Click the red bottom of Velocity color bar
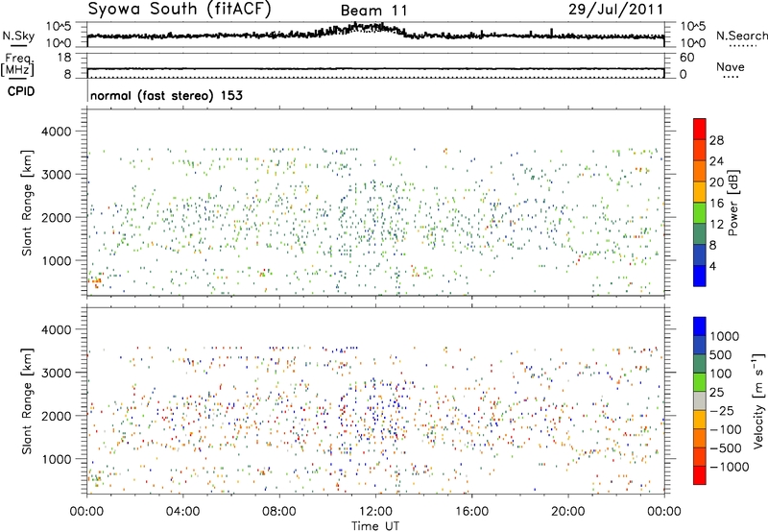The width and height of the screenshot is (768, 532). coord(700,475)
